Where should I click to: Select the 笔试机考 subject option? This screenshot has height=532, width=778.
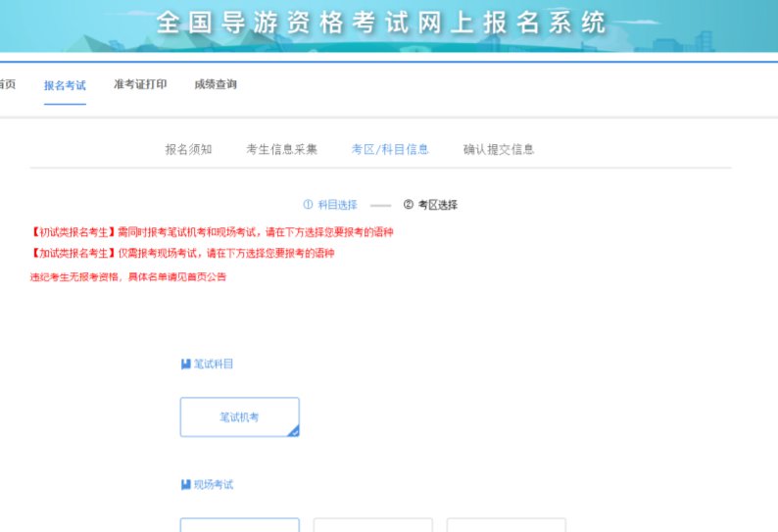[x=240, y=416]
